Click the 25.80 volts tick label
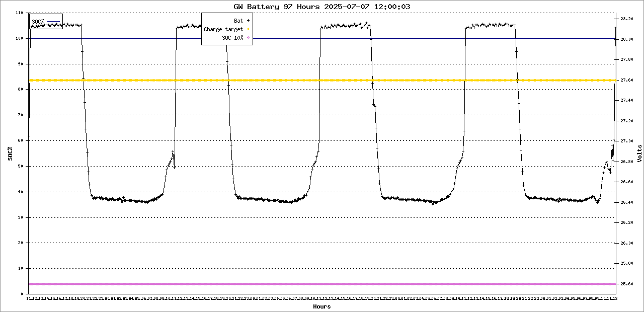Image resolution: width=644 pixels, height=312 pixels. [626, 264]
